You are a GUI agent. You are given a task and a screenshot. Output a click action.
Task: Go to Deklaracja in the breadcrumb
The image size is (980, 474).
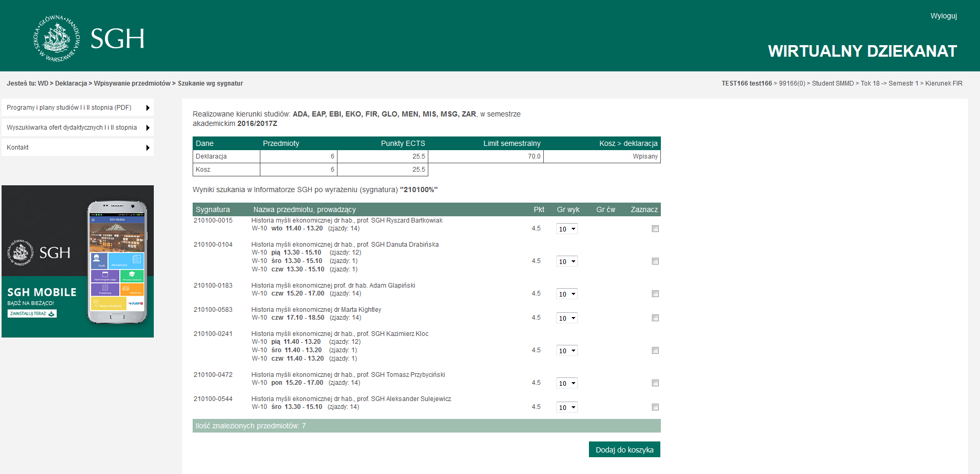[71, 83]
